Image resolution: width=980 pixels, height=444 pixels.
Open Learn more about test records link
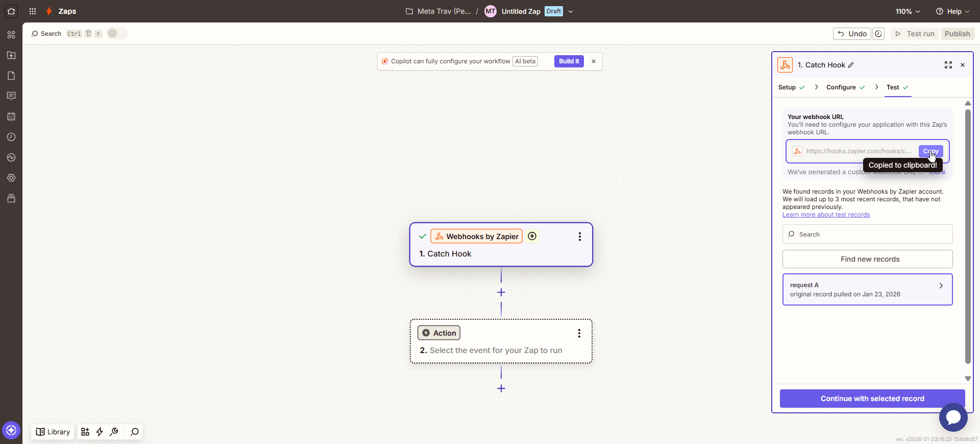pyautogui.click(x=826, y=215)
